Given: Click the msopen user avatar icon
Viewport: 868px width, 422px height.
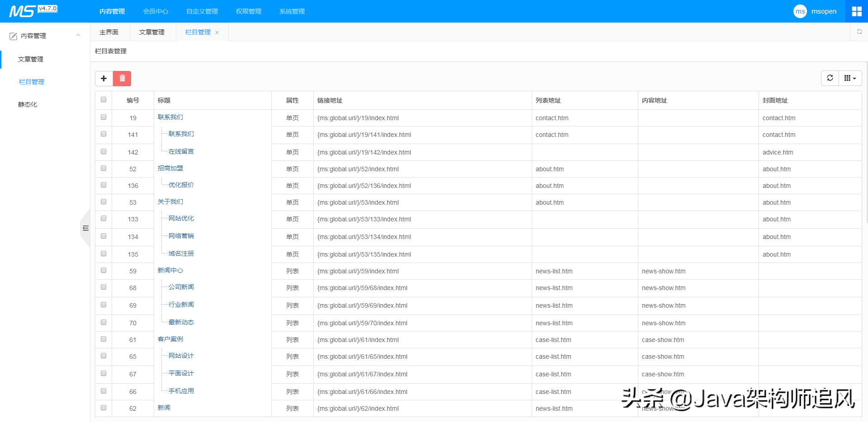Looking at the screenshot, I should (x=800, y=11).
